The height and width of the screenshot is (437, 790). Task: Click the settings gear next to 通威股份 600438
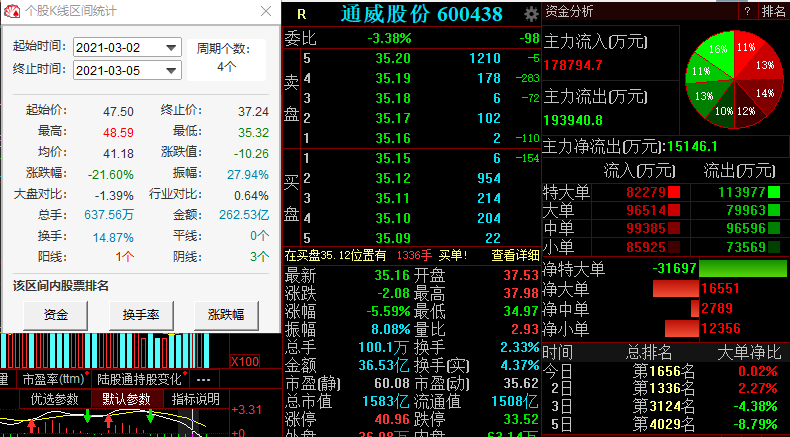[x=531, y=14]
